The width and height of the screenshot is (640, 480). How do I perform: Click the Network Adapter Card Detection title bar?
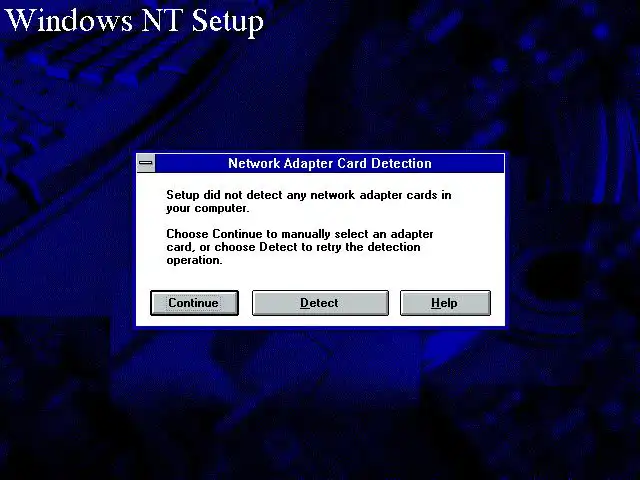click(330, 163)
